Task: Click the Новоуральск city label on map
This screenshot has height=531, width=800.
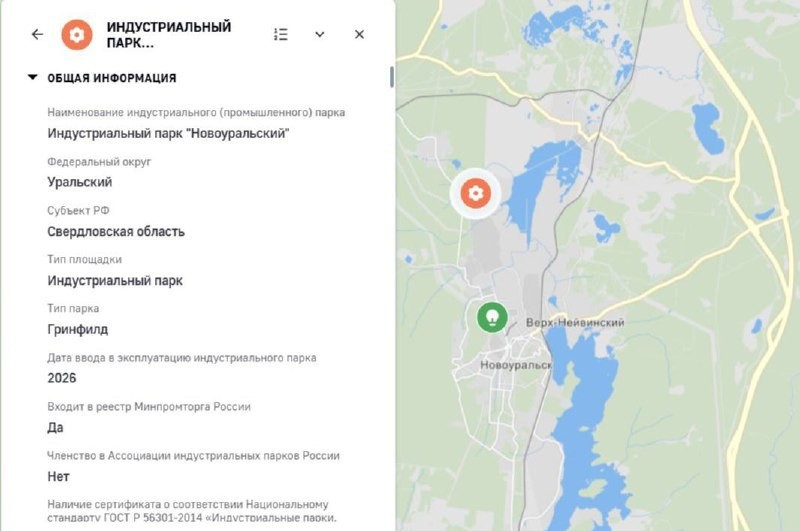Action: pyautogui.click(x=515, y=365)
